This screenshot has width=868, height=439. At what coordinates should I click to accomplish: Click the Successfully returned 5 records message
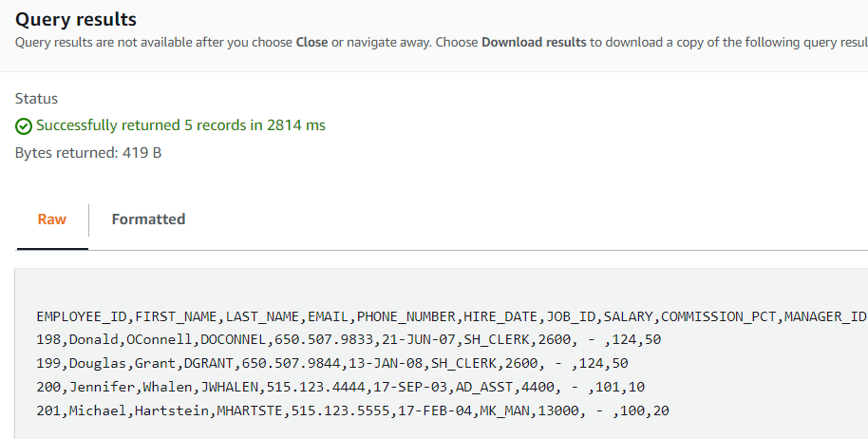(180, 125)
